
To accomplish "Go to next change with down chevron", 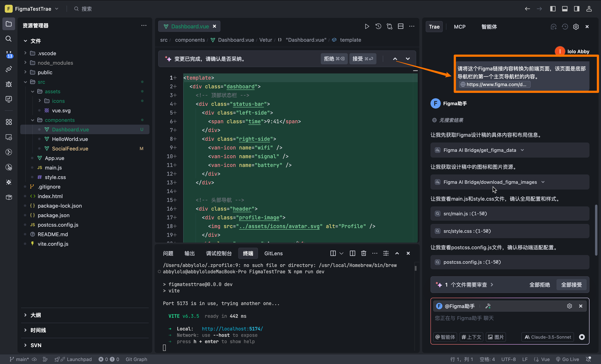I will click(408, 59).
